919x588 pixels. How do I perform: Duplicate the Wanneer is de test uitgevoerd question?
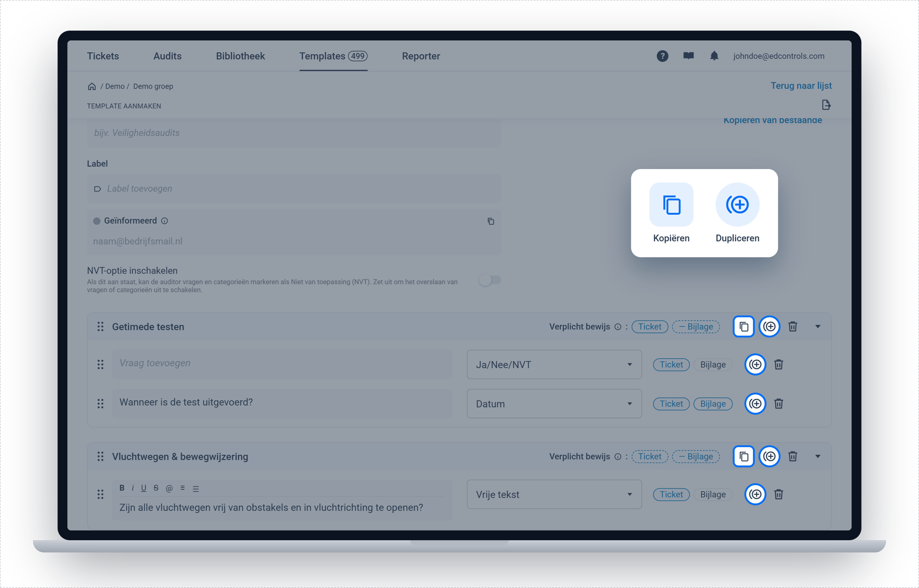click(755, 404)
